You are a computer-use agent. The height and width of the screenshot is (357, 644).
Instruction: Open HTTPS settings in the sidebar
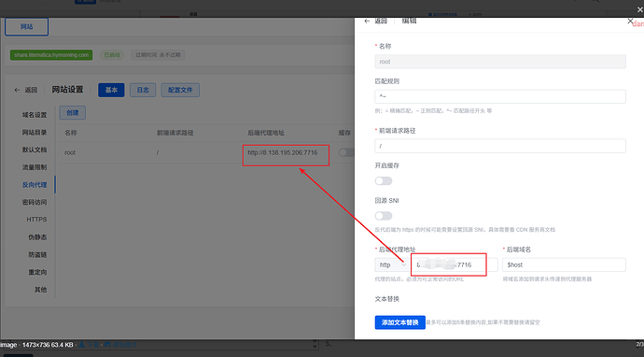point(36,220)
